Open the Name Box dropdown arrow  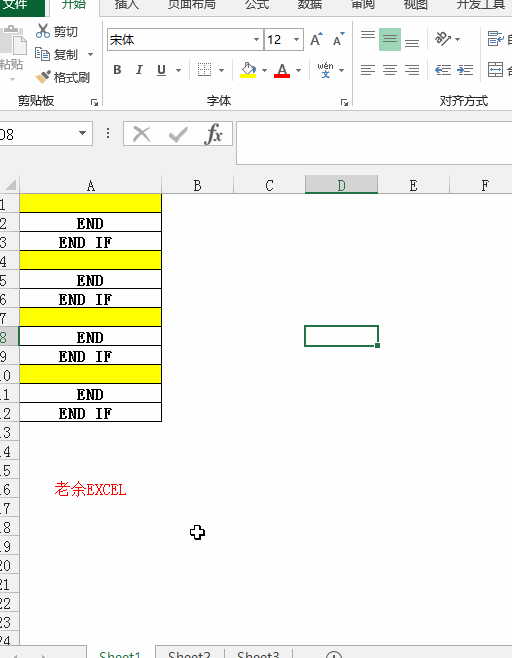click(x=82, y=133)
